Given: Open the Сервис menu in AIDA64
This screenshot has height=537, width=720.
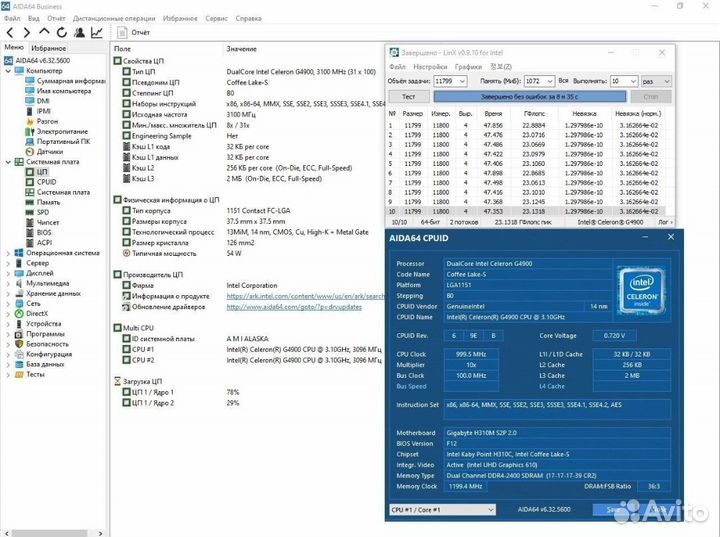Looking at the screenshot, I should point(215,18).
